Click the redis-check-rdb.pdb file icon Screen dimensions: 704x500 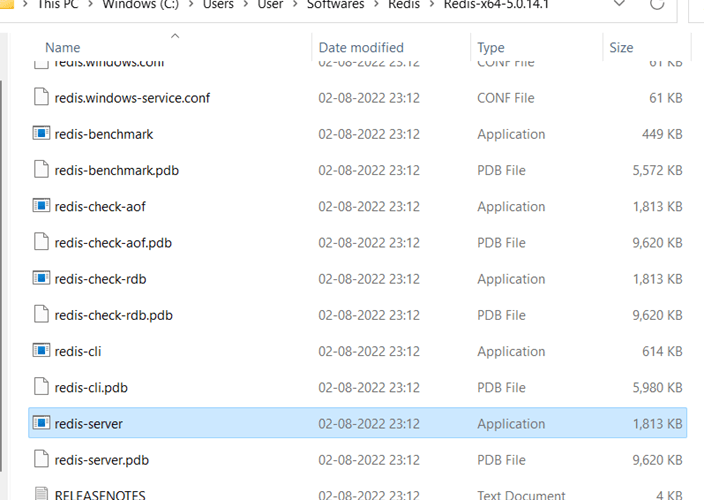(x=41, y=314)
